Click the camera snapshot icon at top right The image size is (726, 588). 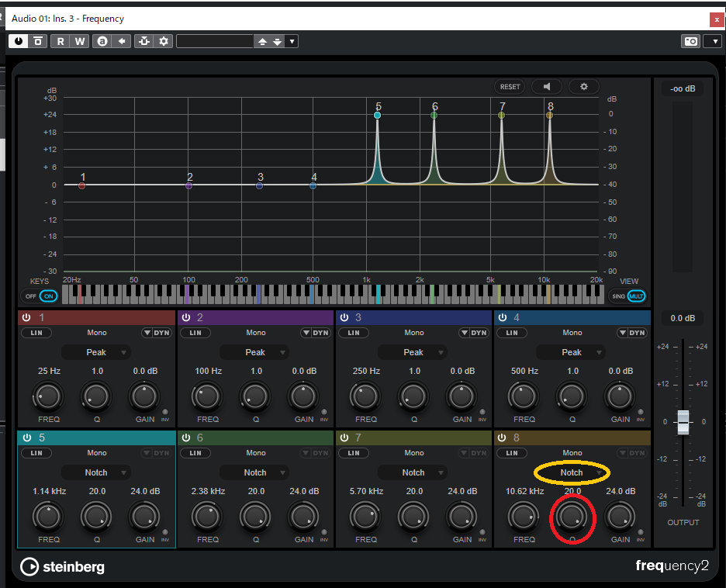click(691, 41)
